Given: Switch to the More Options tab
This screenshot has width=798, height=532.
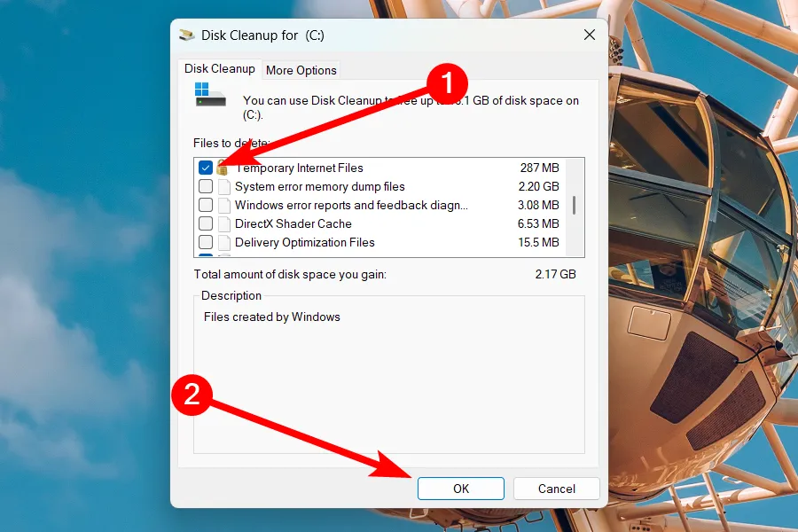Looking at the screenshot, I should [301, 70].
